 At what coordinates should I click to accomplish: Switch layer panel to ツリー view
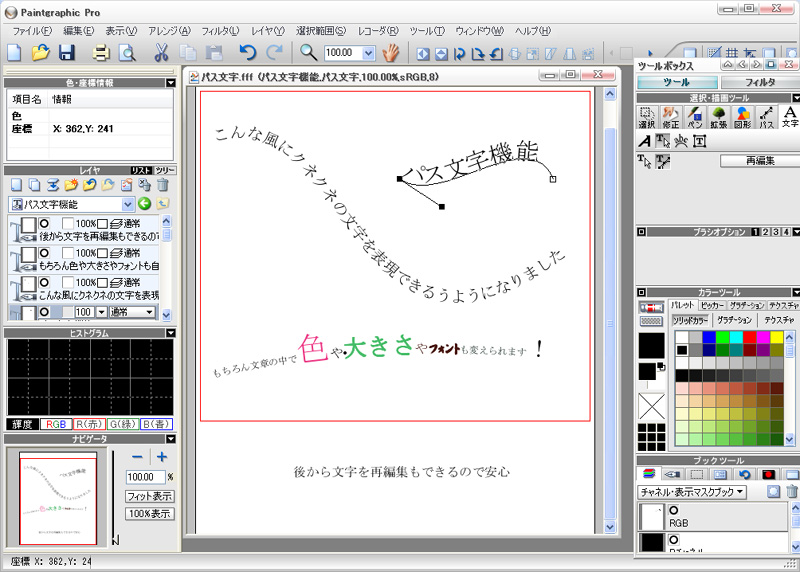165,170
